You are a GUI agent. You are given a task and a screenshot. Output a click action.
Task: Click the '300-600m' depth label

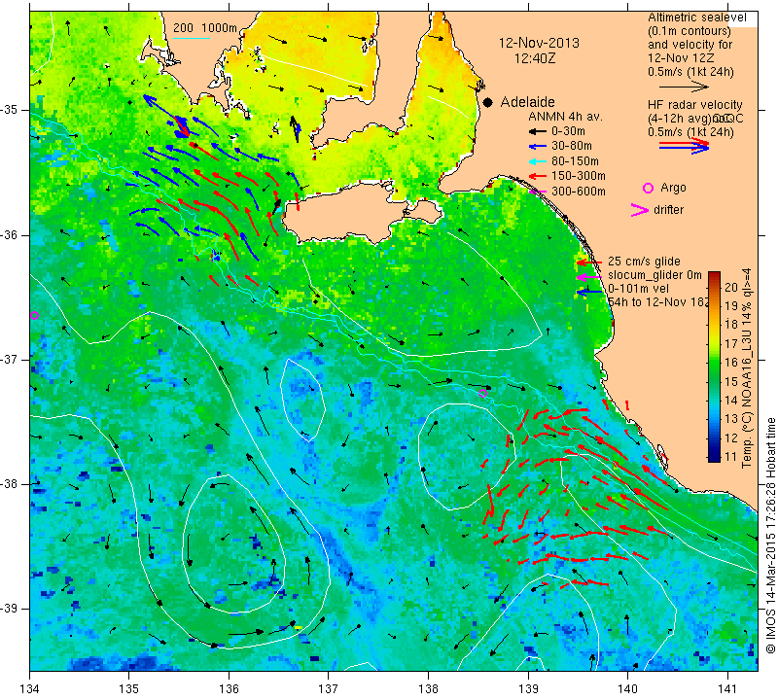click(x=578, y=192)
